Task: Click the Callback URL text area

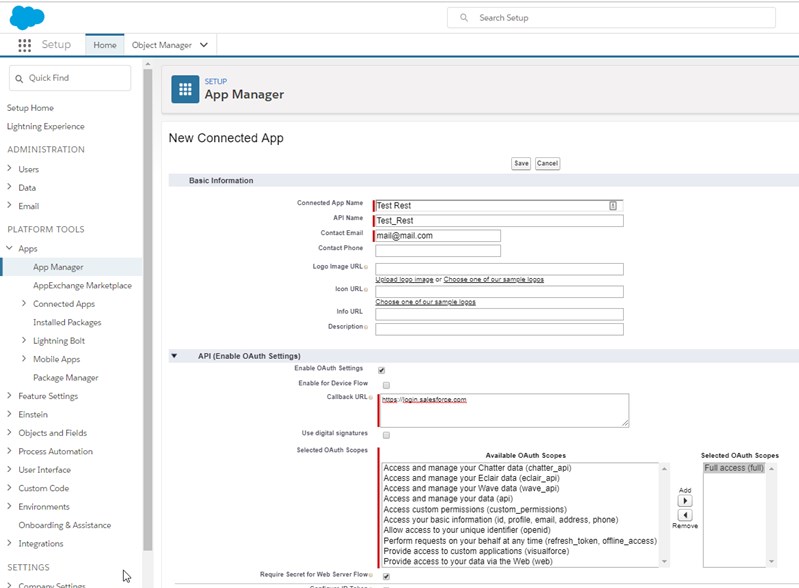Action: pyautogui.click(x=504, y=410)
